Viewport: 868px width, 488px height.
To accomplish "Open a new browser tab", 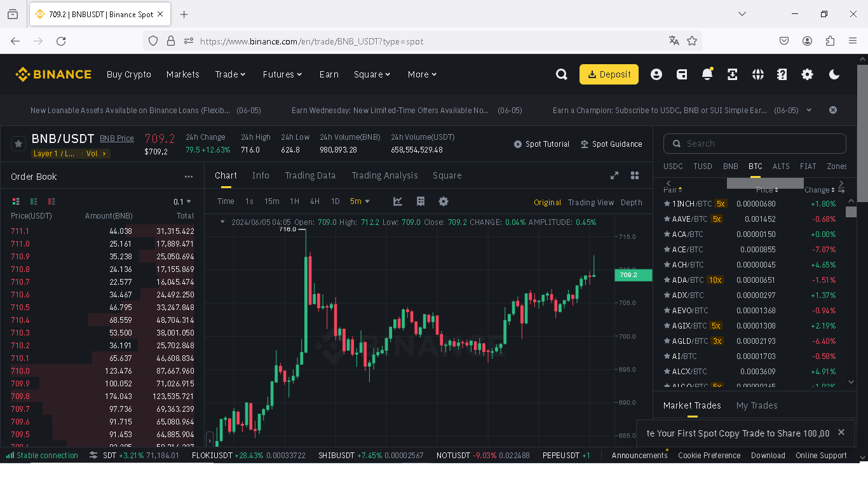I will pos(184,14).
